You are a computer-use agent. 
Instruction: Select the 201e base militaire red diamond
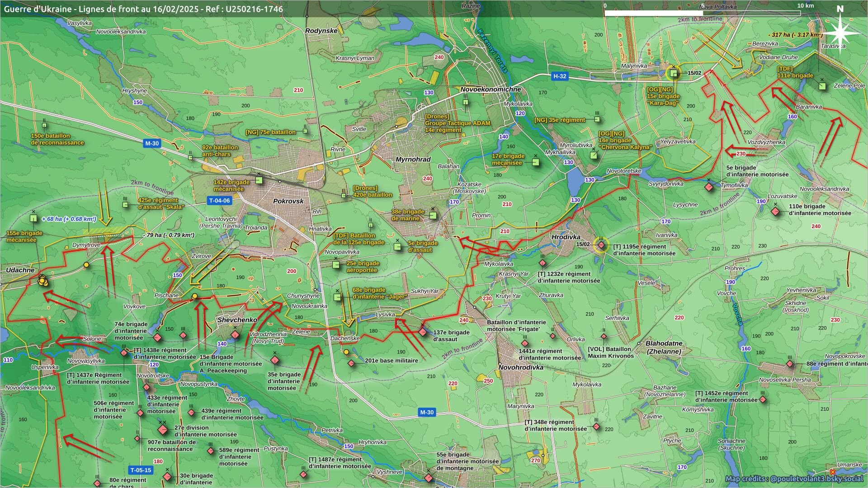[352, 363]
